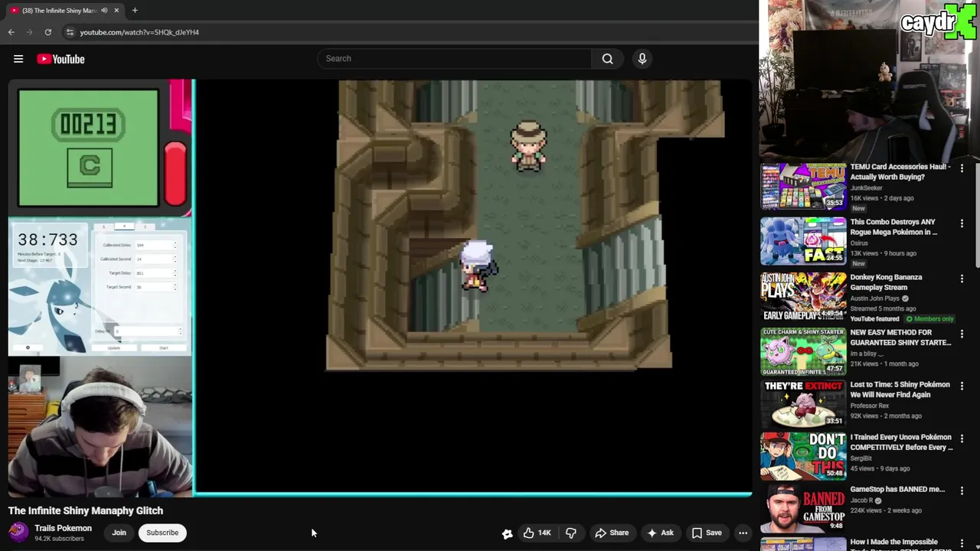This screenshot has height=551, width=980.
Task: Open a new browser tab
Action: (135, 10)
